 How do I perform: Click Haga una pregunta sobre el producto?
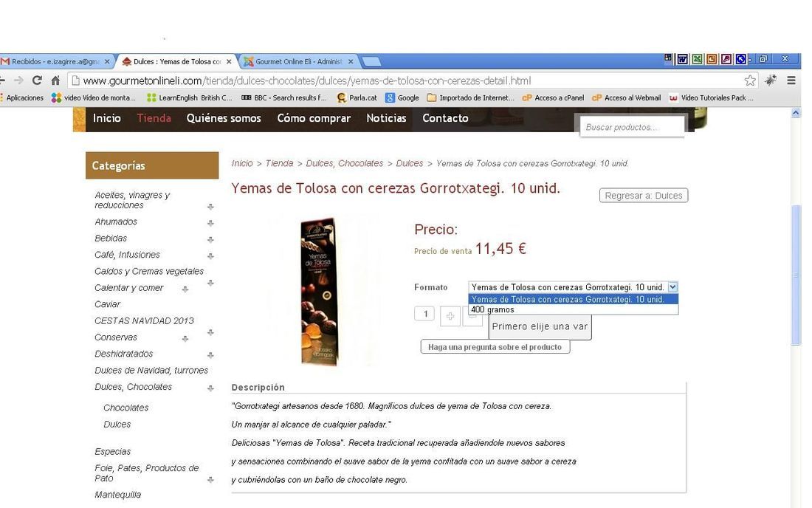(x=495, y=347)
